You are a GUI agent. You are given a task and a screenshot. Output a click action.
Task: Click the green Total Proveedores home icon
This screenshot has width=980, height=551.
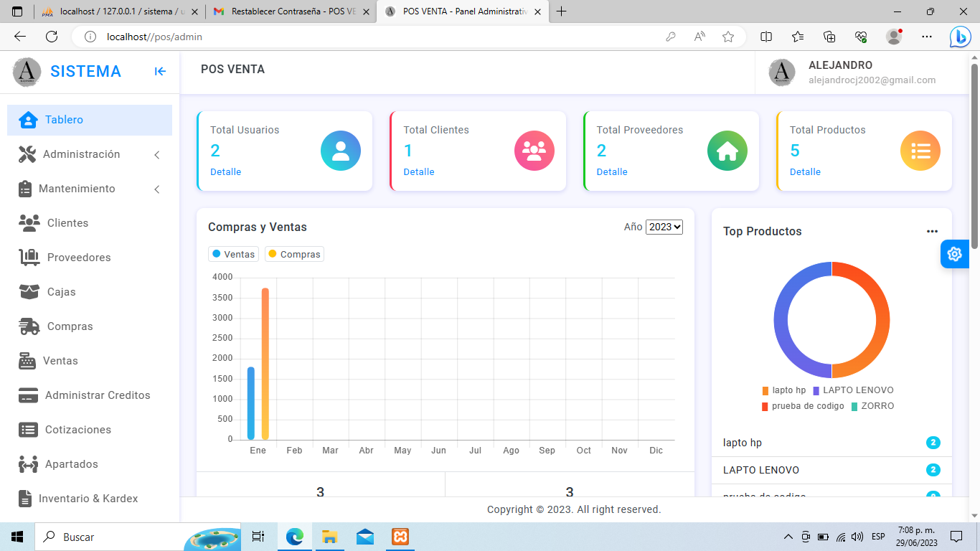pos(727,151)
